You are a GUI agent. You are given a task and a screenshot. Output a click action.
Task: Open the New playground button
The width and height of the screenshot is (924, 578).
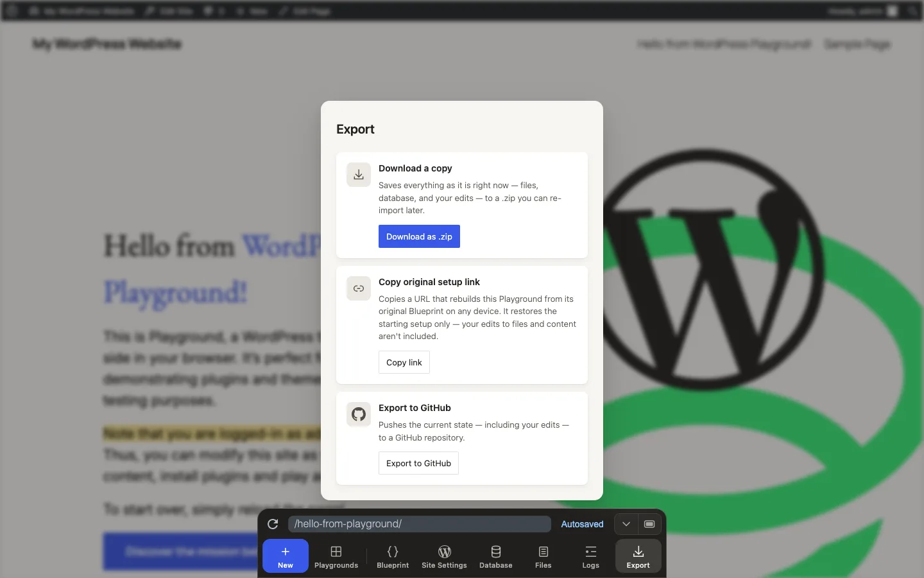click(286, 556)
